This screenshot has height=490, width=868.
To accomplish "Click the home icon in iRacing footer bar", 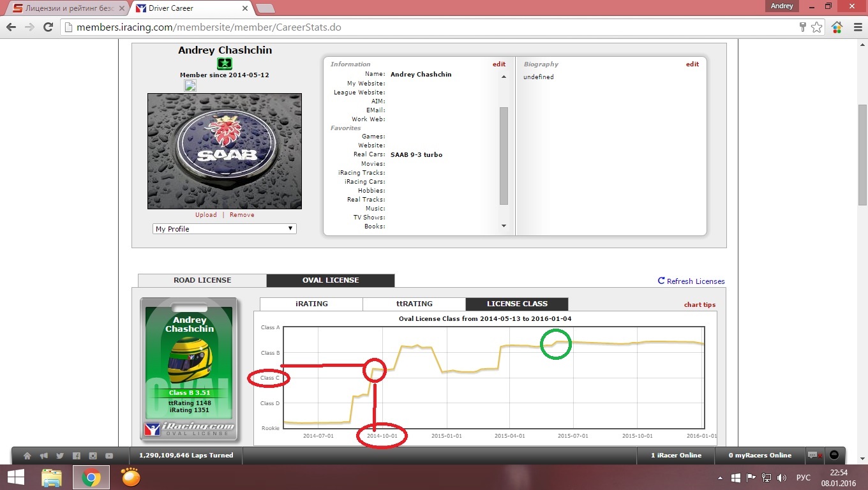I will [x=27, y=456].
